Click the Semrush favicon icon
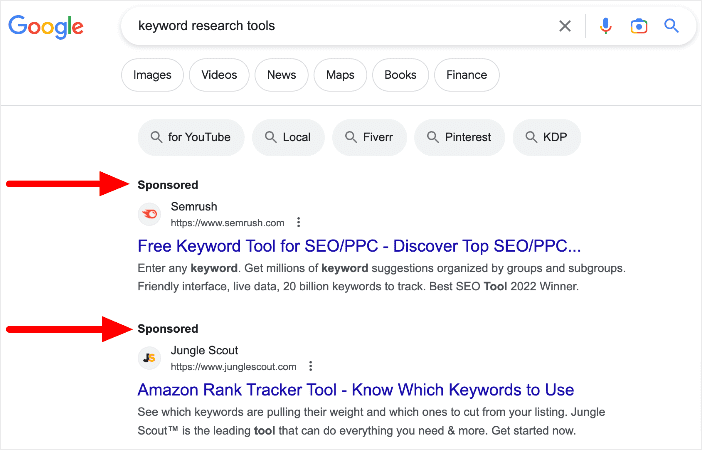Screen dimensions: 702x450 pyautogui.click(x=150, y=214)
